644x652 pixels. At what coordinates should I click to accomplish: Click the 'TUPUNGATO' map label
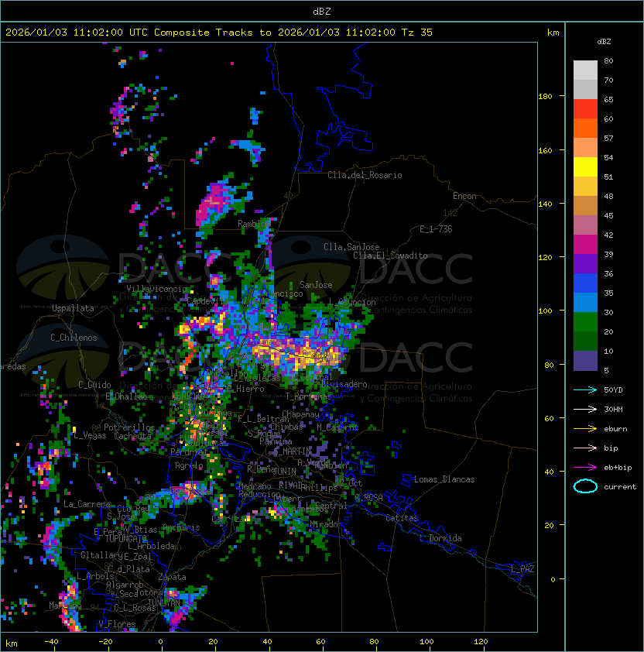click(125, 538)
